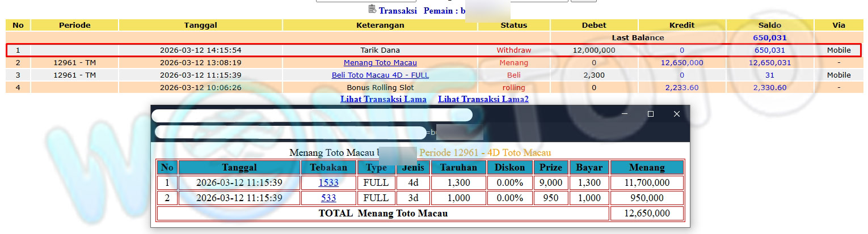Open Lihat Transaksi Lama2 link

[483, 99]
